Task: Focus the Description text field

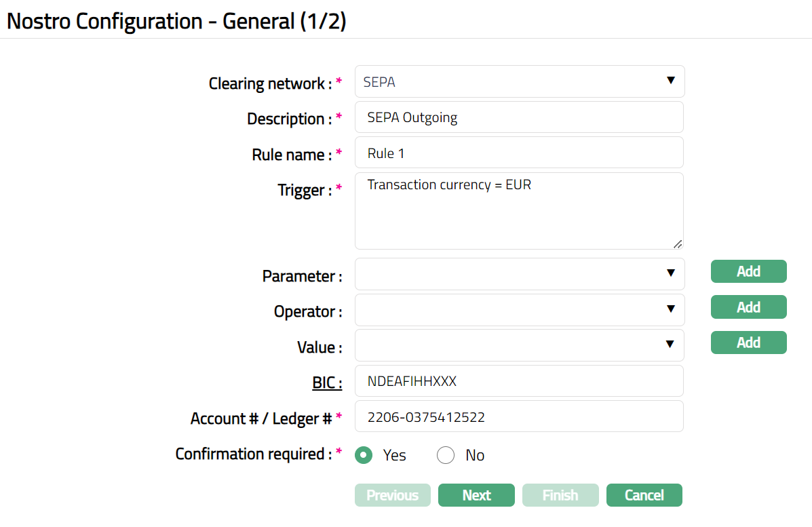Action: tap(519, 117)
